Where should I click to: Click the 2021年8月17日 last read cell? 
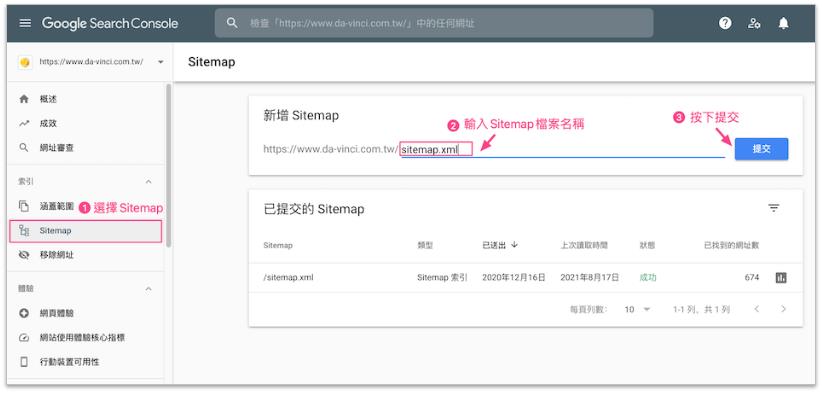(x=590, y=278)
